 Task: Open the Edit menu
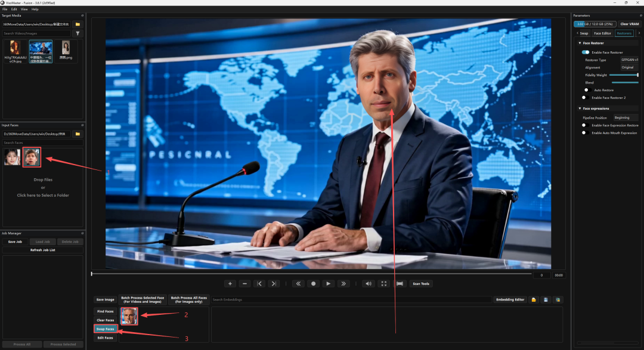pyautogui.click(x=14, y=9)
